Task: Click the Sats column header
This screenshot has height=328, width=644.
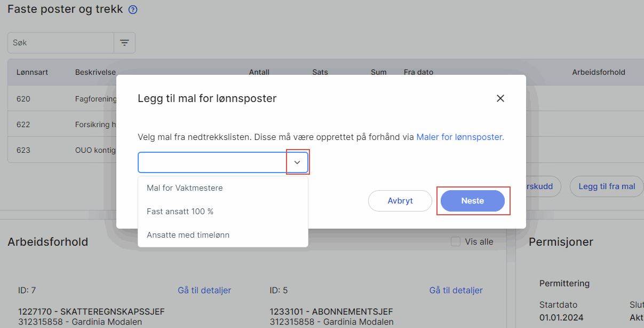Action: point(320,72)
